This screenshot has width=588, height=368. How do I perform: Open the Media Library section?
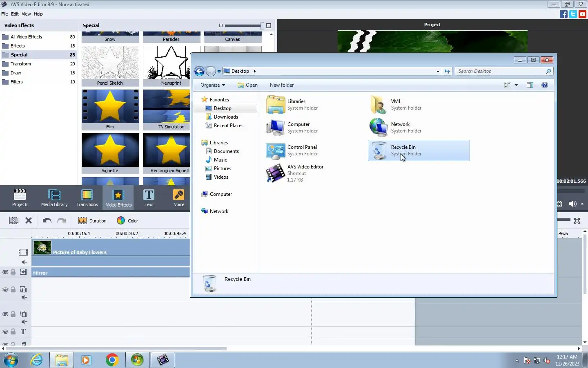click(54, 198)
